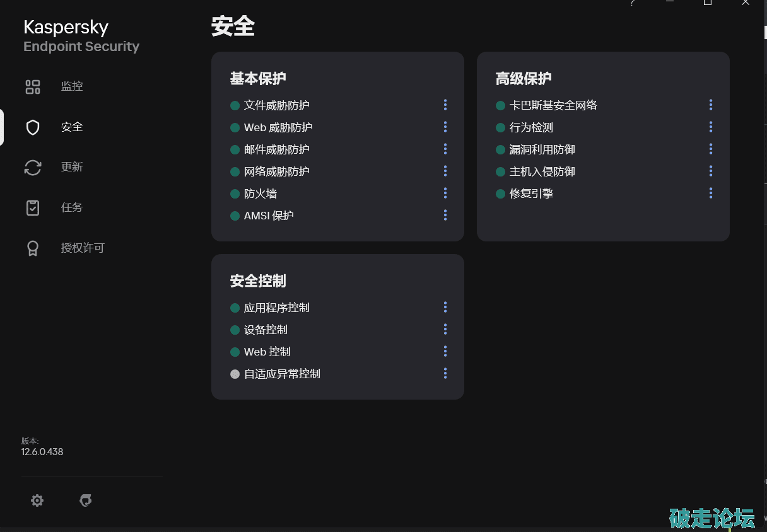
Task: Switch to the 授权许可 sidebar tab
Action: click(x=83, y=248)
